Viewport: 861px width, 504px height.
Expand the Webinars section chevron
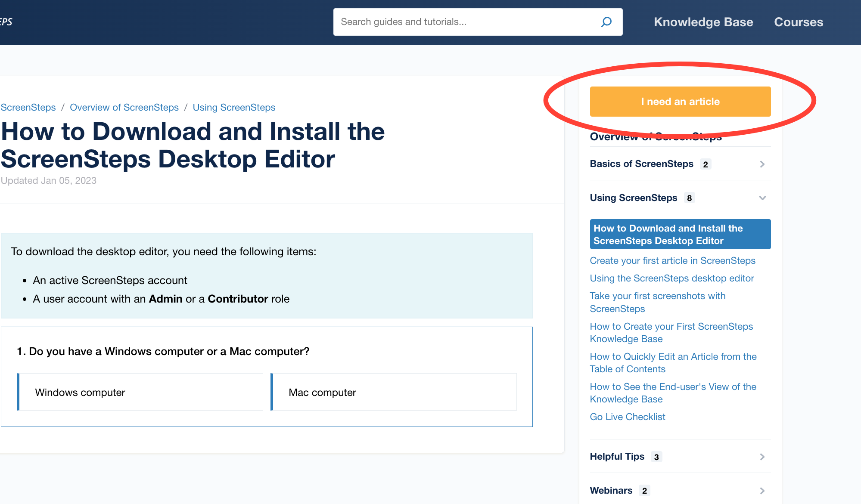762,491
